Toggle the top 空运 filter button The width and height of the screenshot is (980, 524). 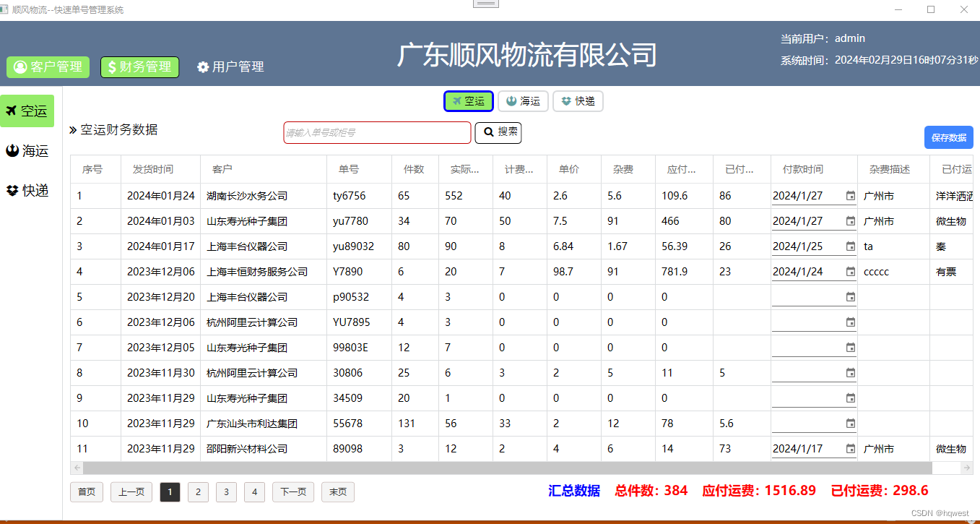[x=468, y=101]
